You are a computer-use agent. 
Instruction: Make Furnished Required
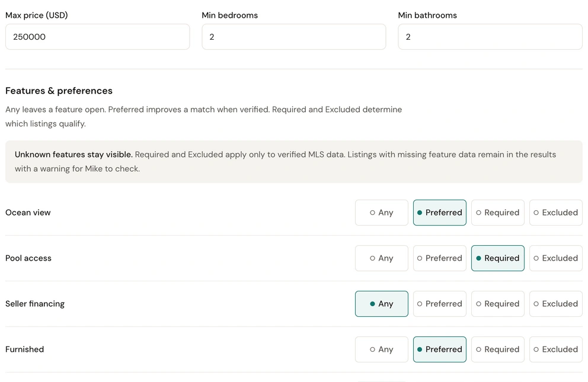click(x=498, y=349)
